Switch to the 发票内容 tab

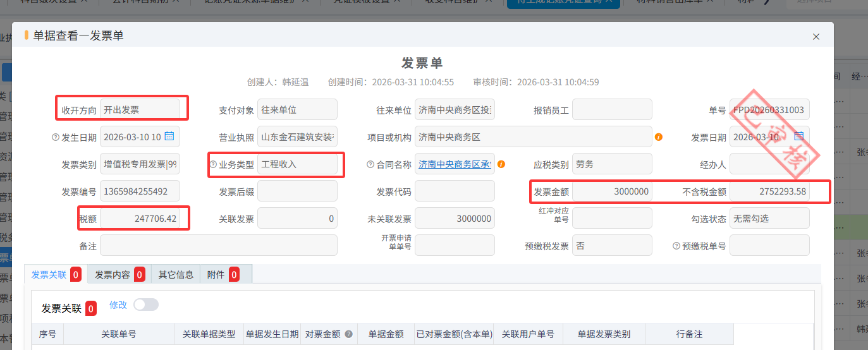[x=119, y=274]
